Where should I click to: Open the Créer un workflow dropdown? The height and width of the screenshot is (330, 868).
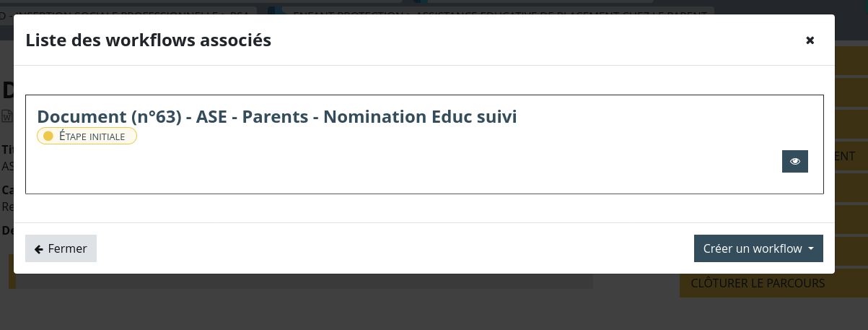[x=752, y=248]
